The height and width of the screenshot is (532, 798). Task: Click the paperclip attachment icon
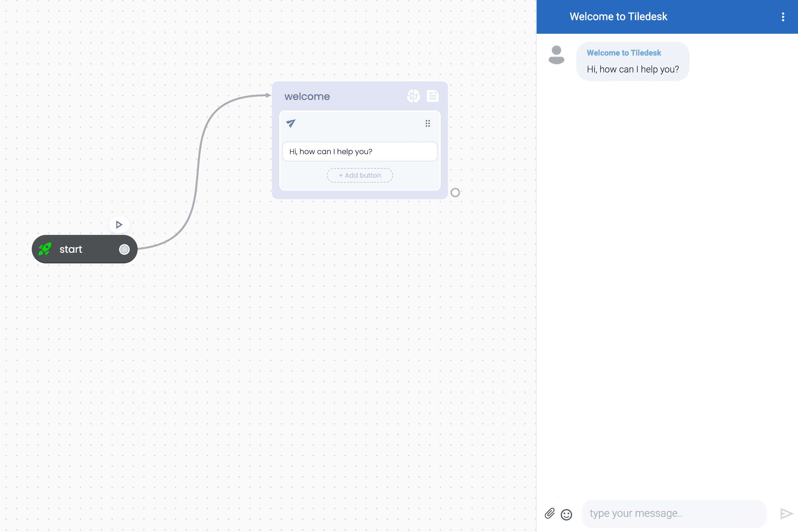pos(550,513)
